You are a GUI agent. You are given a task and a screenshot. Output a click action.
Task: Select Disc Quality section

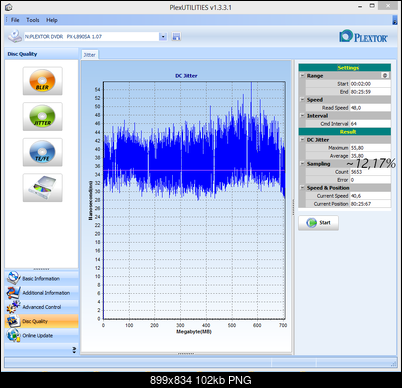pyautogui.click(x=42, y=321)
